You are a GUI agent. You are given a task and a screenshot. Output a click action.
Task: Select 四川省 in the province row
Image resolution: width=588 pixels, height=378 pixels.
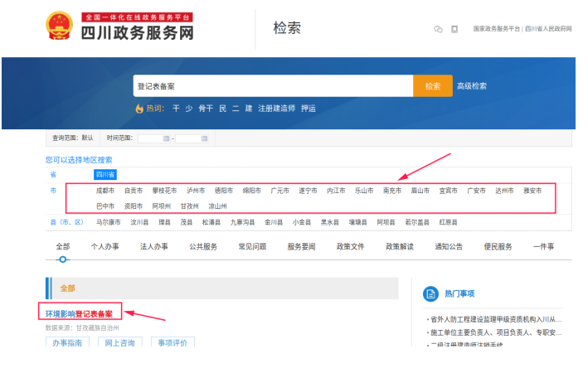click(105, 175)
